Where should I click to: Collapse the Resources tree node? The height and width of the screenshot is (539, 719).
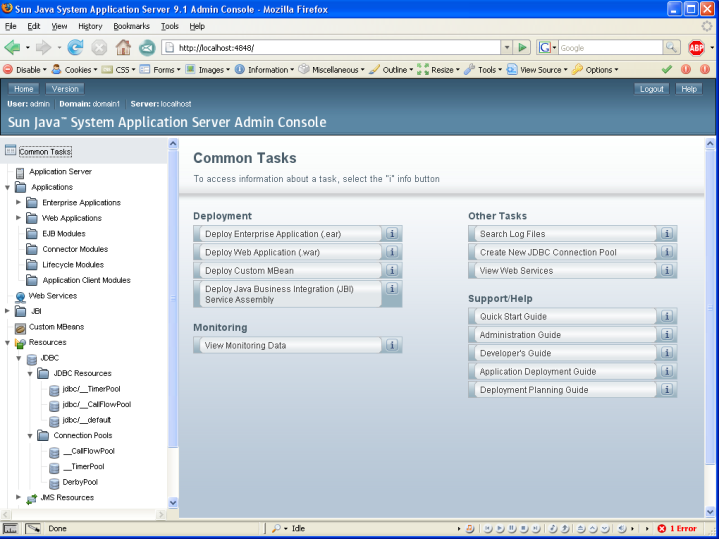pyautogui.click(x=7, y=342)
